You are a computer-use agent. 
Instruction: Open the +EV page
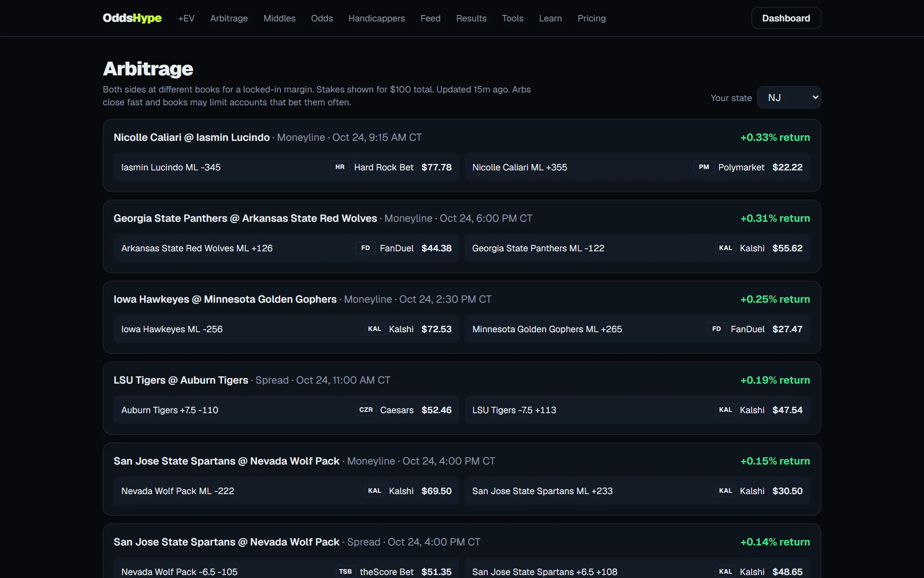(x=186, y=18)
